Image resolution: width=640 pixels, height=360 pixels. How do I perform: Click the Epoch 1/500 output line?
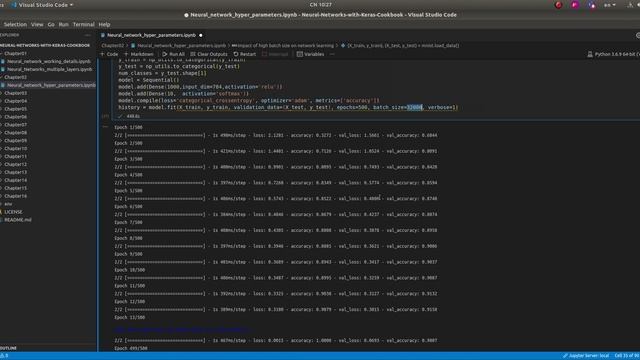point(128,127)
